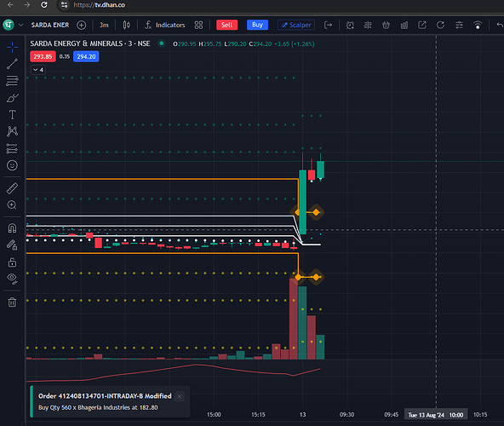Select the ruler measure tool
The image size is (504, 426).
(12, 188)
